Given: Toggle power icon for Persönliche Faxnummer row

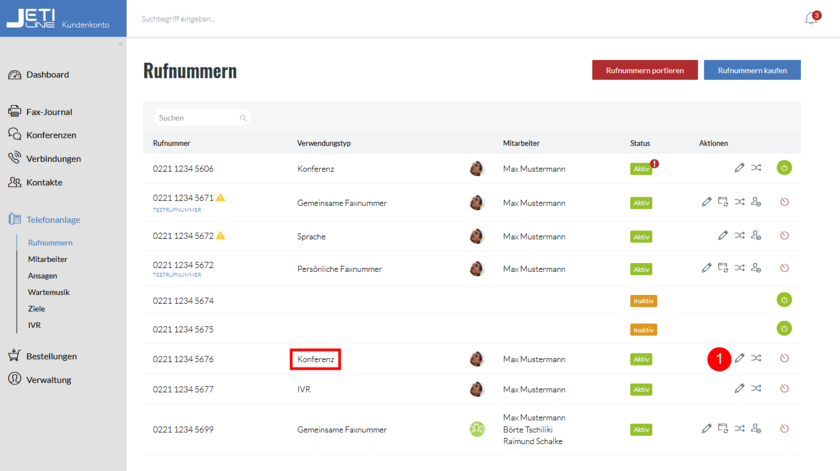Looking at the screenshot, I should (784, 268).
